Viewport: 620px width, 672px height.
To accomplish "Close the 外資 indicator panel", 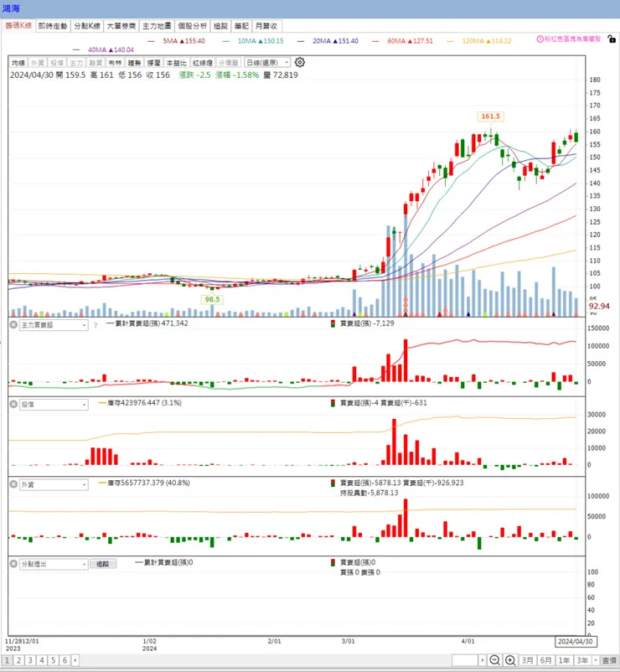I will [x=13, y=483].
